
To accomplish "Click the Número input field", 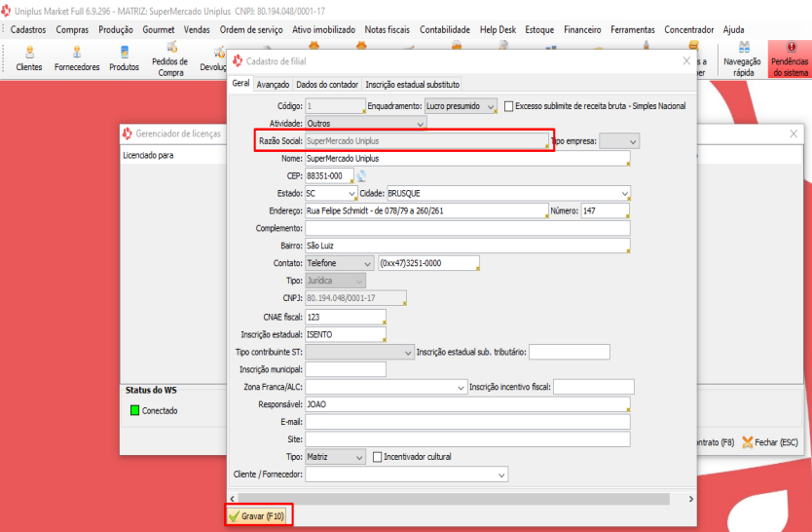I will [606, 210].
